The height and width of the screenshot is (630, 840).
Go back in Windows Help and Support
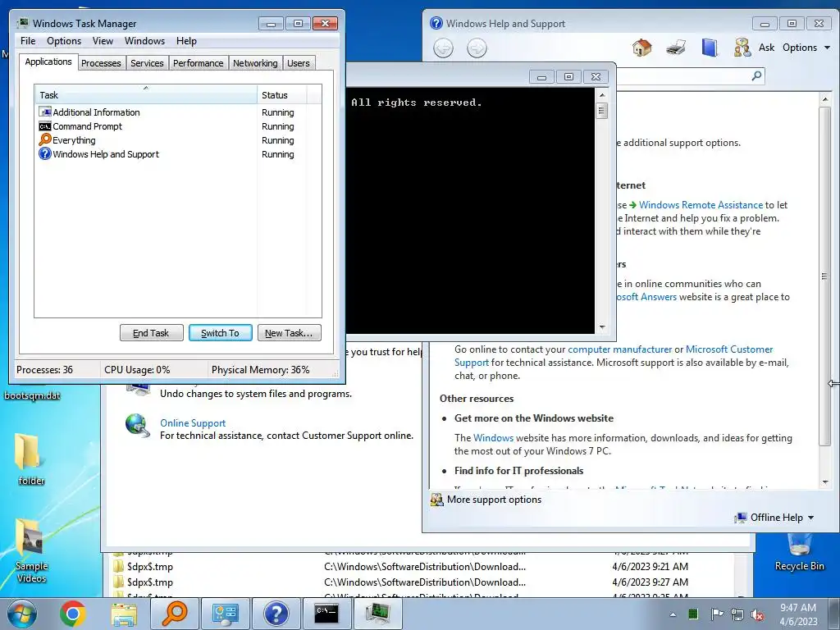point(443,48)
